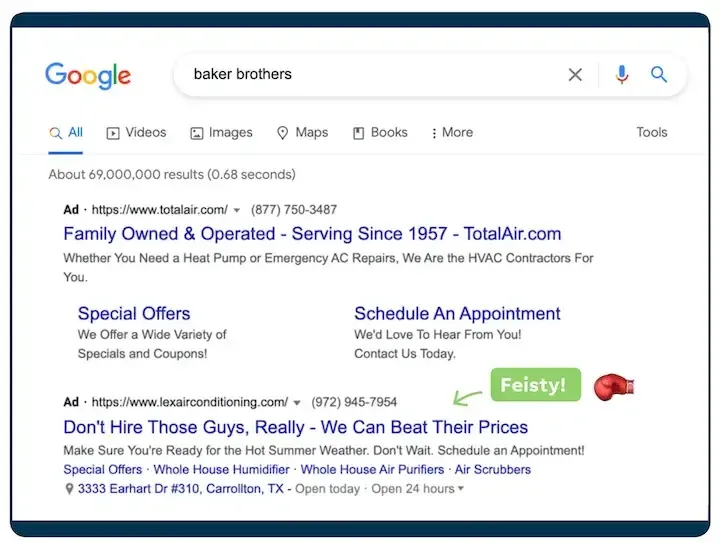Open Special Offers link in Lex ad

[103, 470]
